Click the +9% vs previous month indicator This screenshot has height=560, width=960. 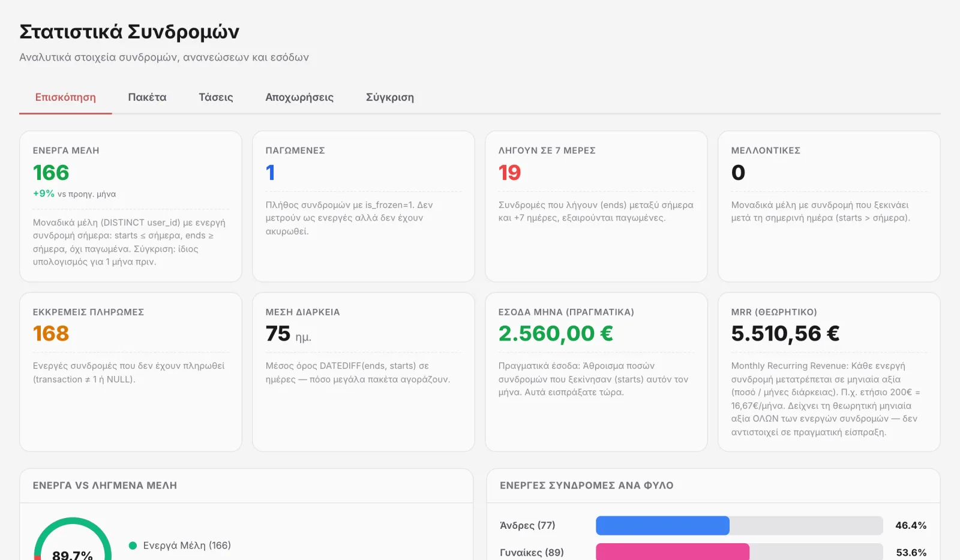74,194
